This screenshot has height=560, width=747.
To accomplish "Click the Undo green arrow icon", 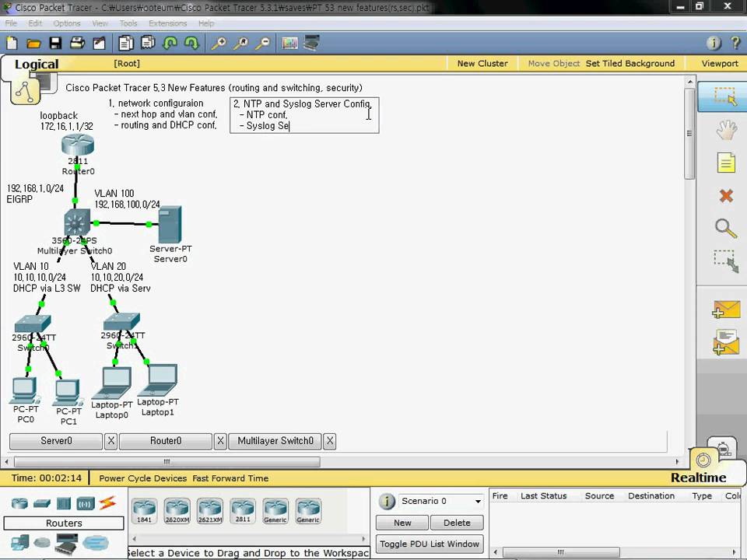I will pyautogui.click(x=170, y=44).
